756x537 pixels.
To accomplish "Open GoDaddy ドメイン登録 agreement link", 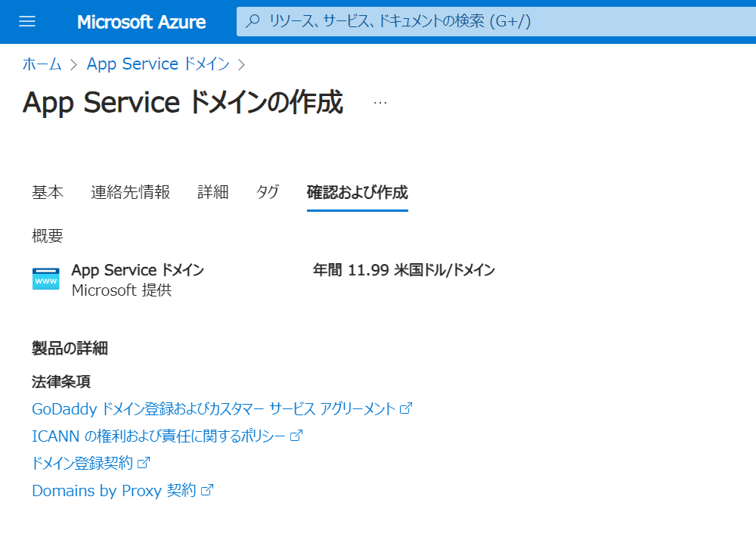I will click(x=213, y=408).
